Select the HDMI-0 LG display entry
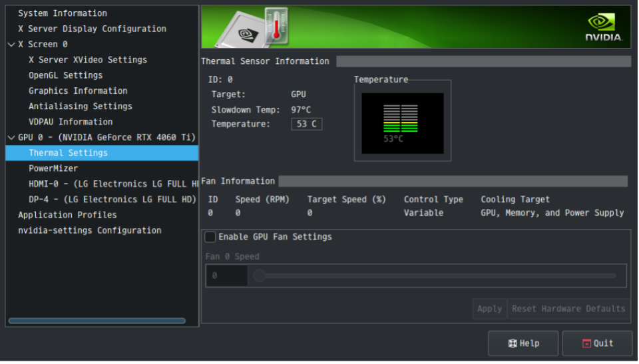639x364 pixels. click(113, 184)
